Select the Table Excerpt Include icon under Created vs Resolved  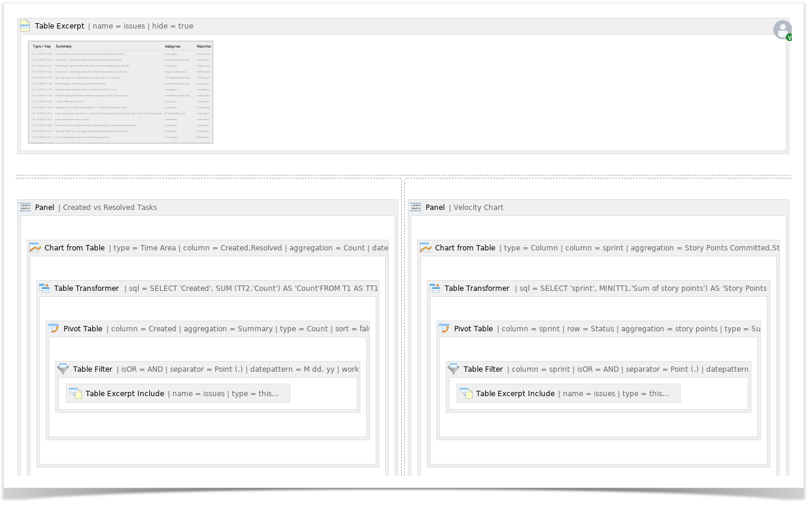75,393
